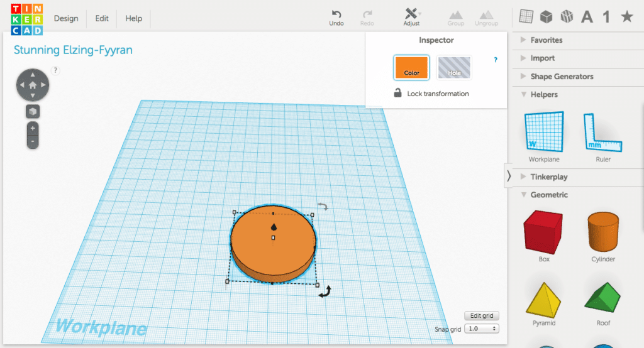Viewport: 644px width, 348px height.
Task: Open the Snap grid dropdown
Action: [x=482, y=329]
